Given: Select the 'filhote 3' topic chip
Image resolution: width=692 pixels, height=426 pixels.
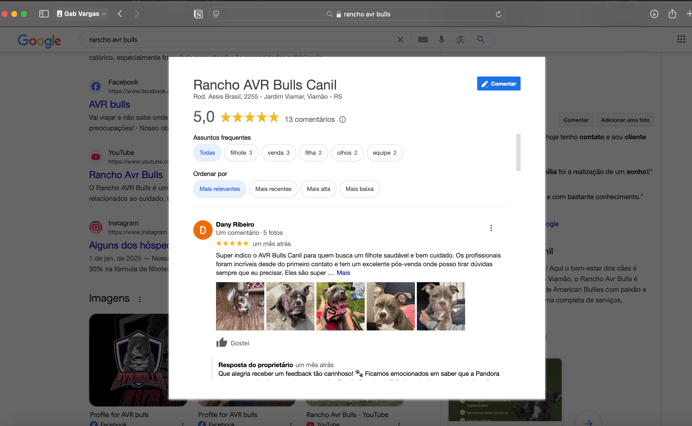Looking at the screenshot, I should point(241,153).
